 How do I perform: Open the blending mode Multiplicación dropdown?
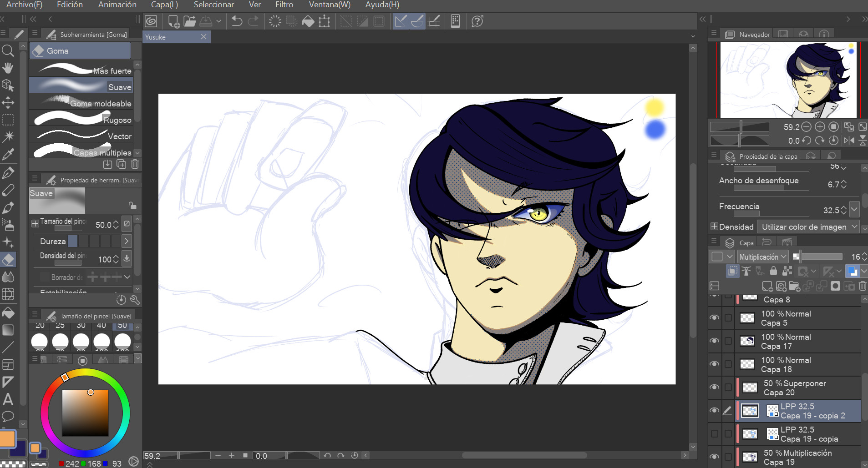[762, 257]
